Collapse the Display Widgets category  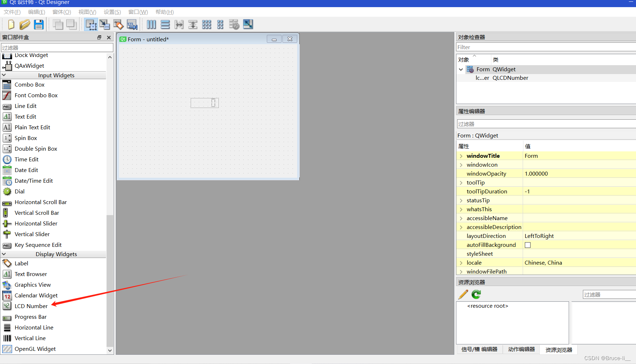(x=4, y=254)
